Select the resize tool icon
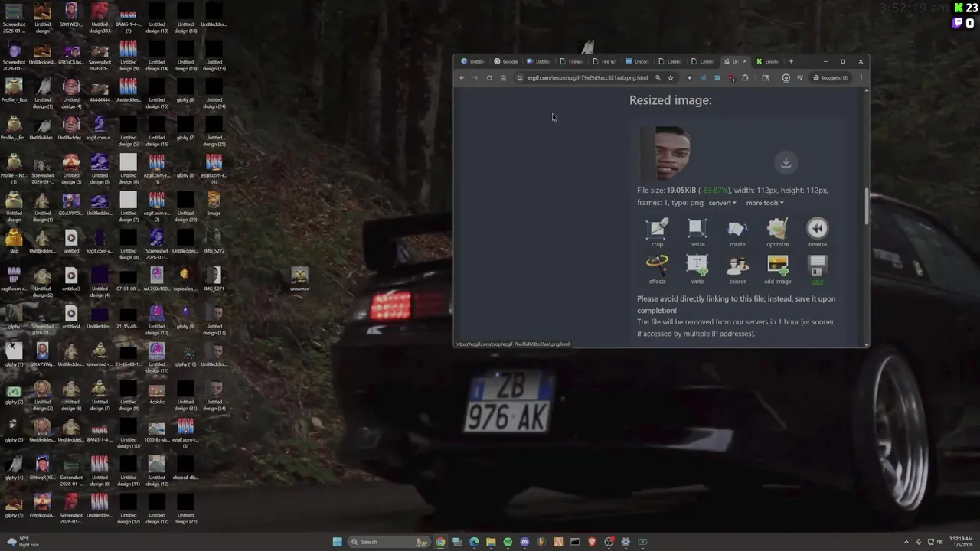This screenshot has width=980, height=551. pyautogui.click(x=697, y=233)
